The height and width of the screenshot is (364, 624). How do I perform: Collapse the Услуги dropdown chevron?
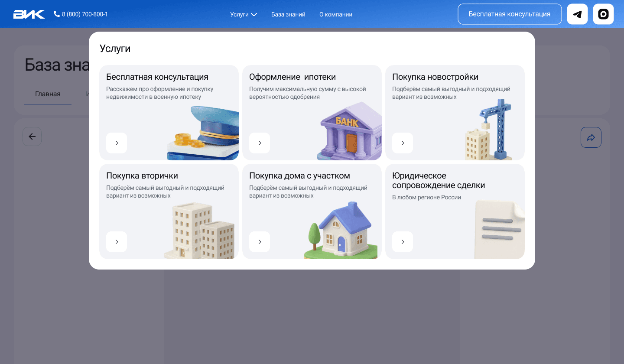(x=253, y=14)
